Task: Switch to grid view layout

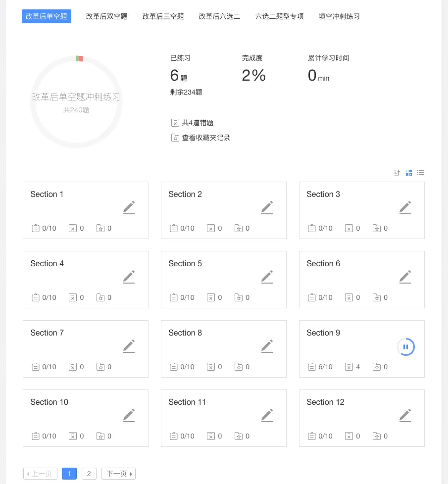Action: click(409, 173)
